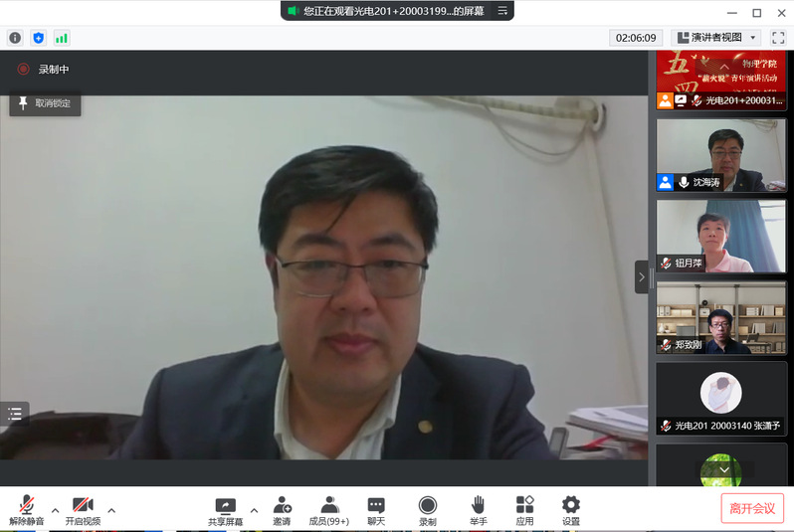The width and height of the screenshot is (794, 532).
Task: Open the 应用 apps icon
Action: pos(524,510)
